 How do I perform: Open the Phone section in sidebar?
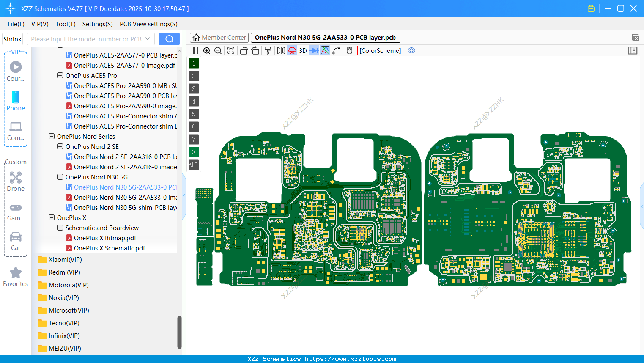tap(16, 102)
